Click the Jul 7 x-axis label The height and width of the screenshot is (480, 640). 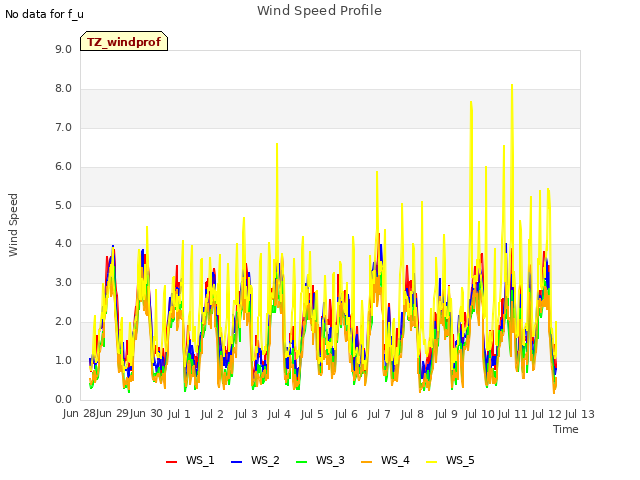pyautogui.click(x=379, y=414)
